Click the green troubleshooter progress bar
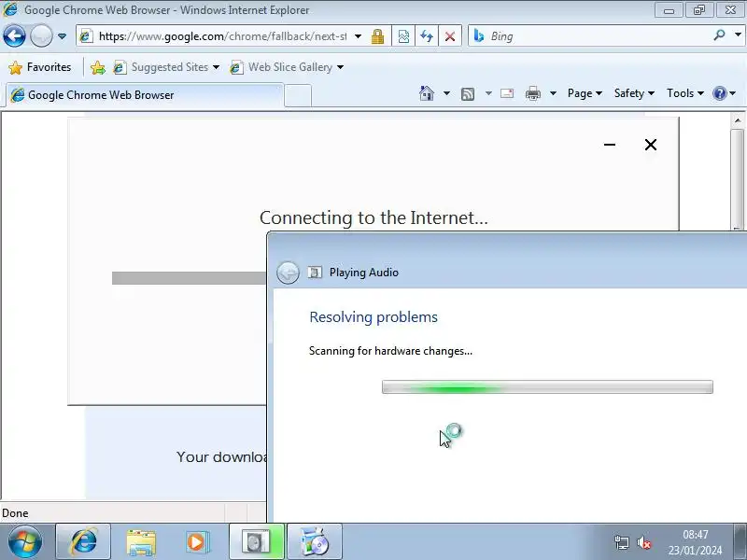Screen dimensions: 747x560 tap(547, 386)
